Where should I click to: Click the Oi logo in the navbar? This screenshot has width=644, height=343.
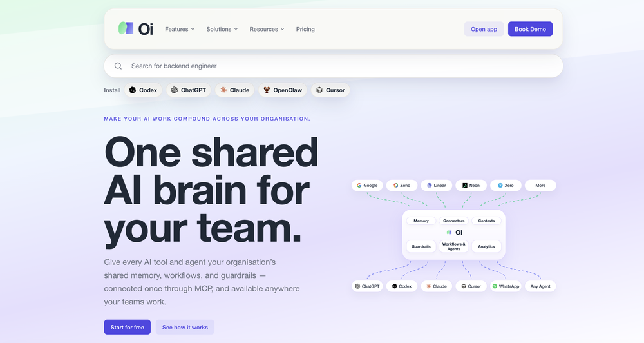(135, 29)
